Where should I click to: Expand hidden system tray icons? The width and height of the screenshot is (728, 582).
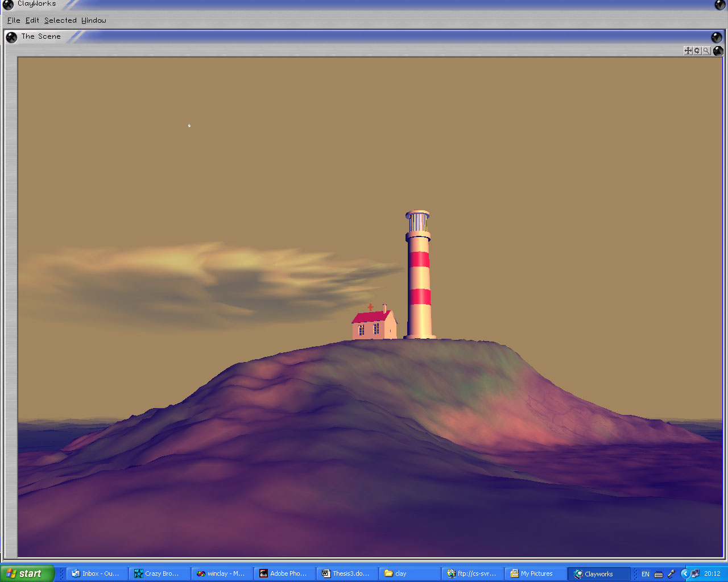685,574
